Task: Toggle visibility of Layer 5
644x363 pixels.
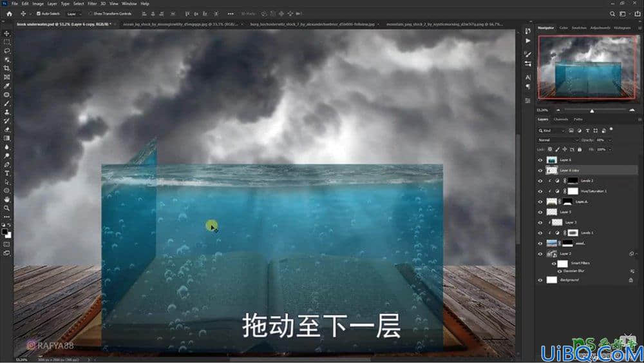Action: [540, 212]
